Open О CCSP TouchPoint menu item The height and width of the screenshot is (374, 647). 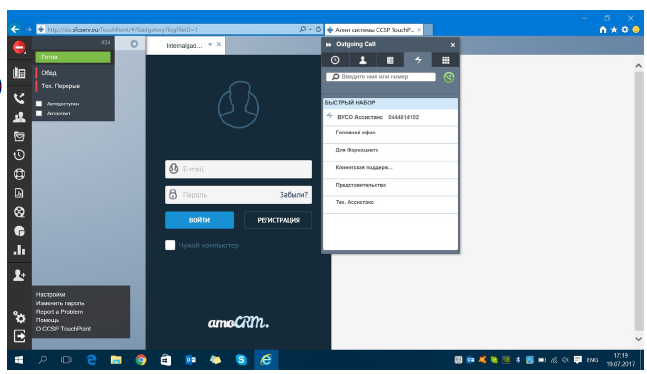tap(63, 329)
